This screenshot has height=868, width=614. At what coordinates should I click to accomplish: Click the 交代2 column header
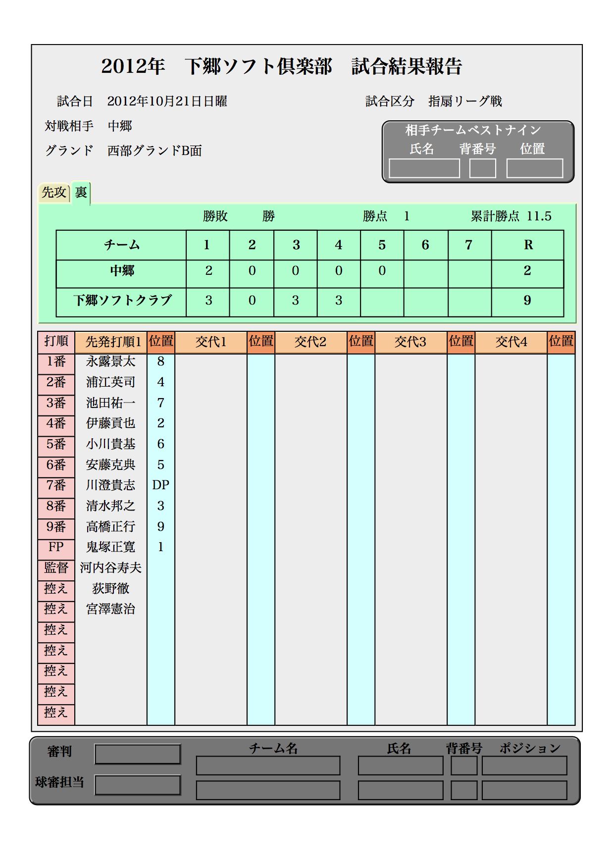coord(311,342)
